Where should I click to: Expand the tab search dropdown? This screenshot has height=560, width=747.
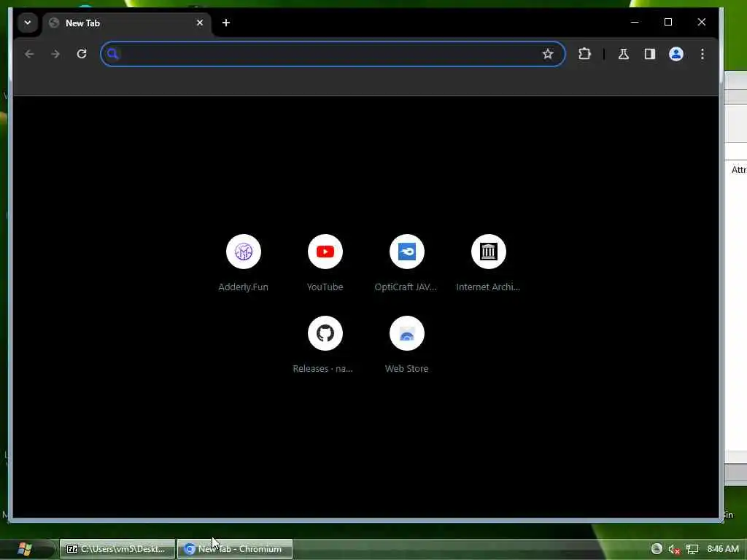tap(28, 23)
